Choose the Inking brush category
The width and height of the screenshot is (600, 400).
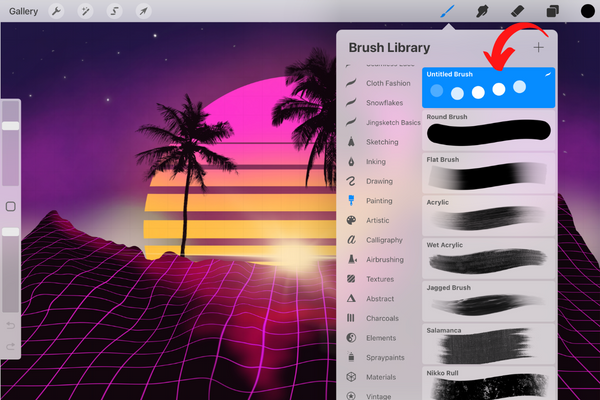pos(376,161)
